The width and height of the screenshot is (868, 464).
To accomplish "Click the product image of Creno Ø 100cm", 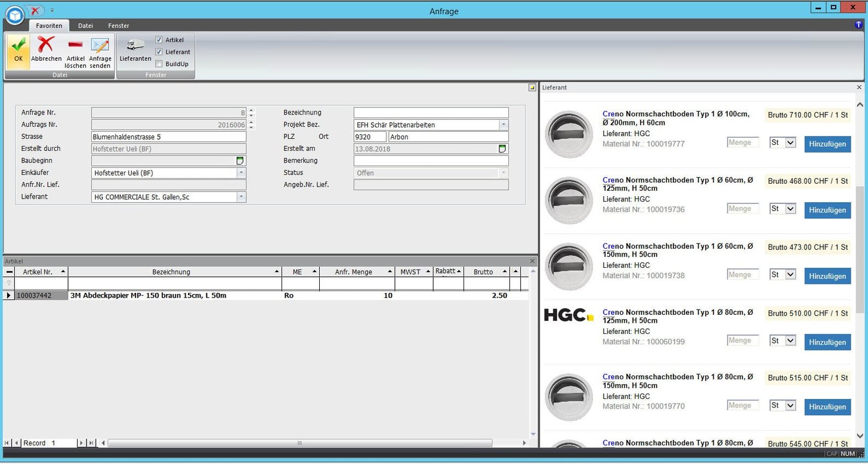I will [569, 134].
